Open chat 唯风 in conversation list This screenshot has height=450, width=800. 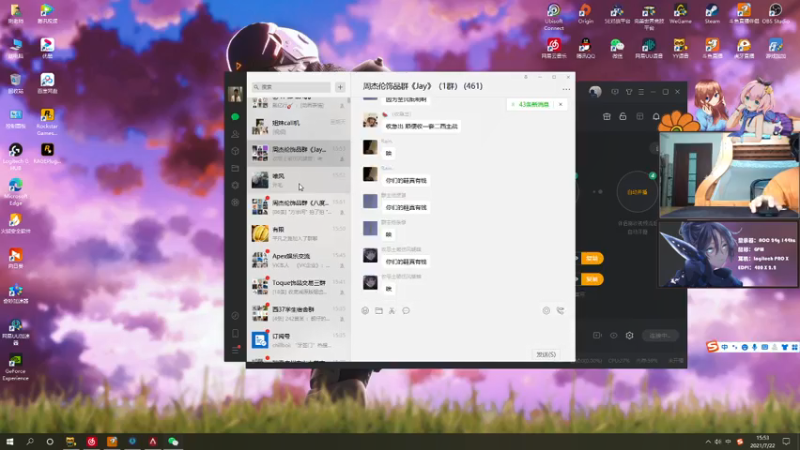298,180
